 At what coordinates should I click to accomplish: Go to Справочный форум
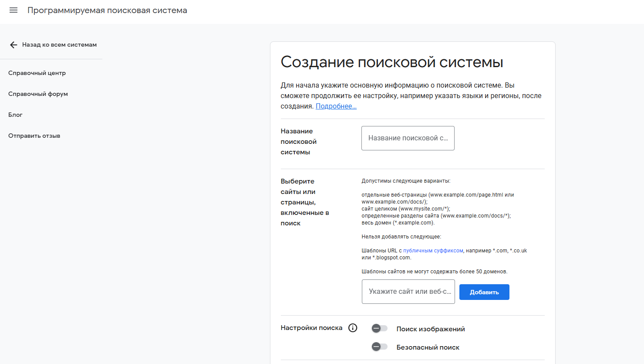tap(38, 94)
